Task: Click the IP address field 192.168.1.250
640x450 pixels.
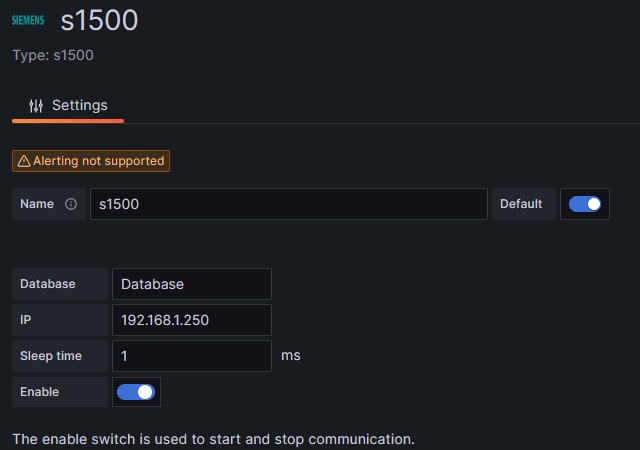Action: click(x=191, y=320)
